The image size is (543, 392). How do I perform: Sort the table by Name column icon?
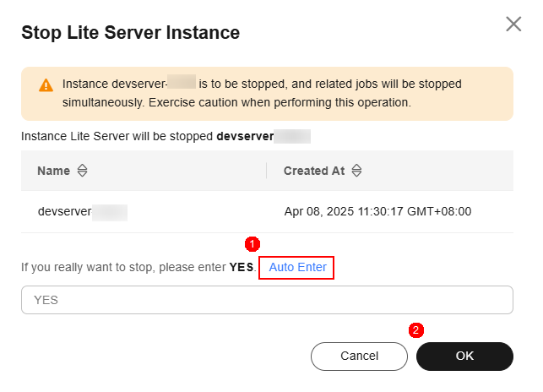(82, 171)
